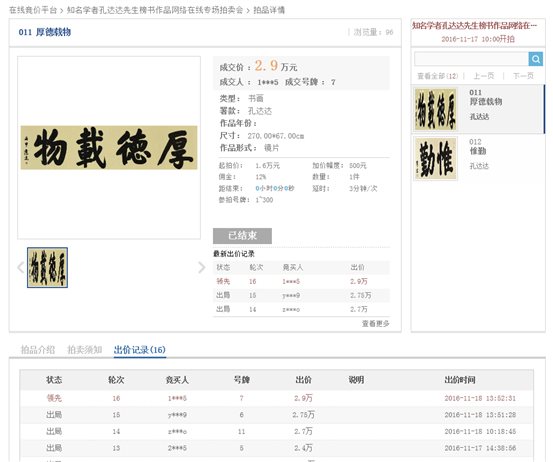Open lot 011 thumbnail in sidebar

pyautogui.click(x=436, y=109)
